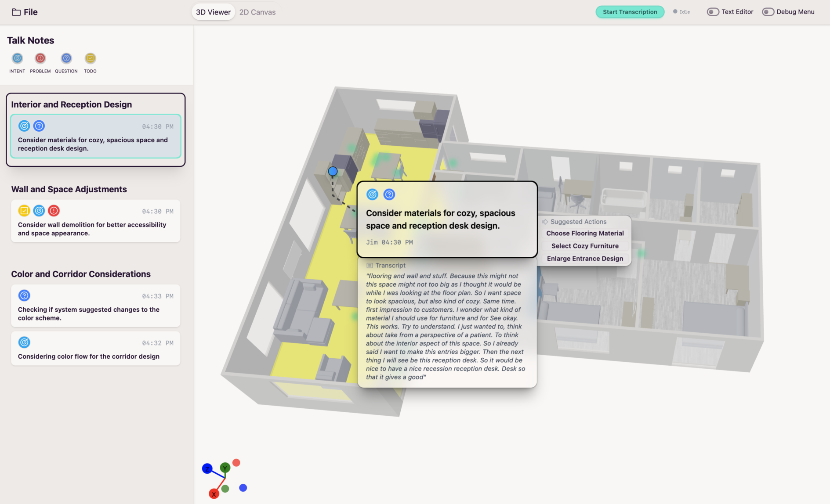
Task: Click Select Cozy Furniture suggestion
Action: point(585,246)
